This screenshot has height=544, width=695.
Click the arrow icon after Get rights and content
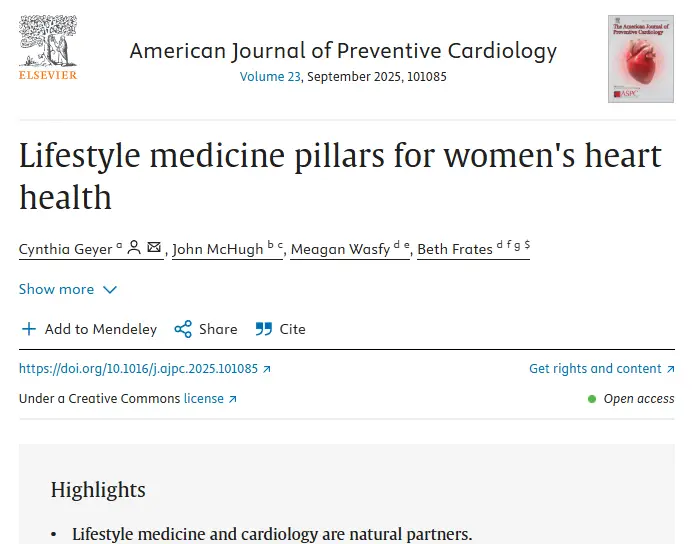pos(670,369)
